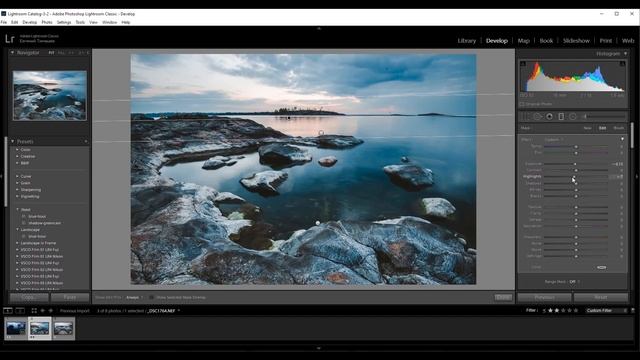This screenshot has height=360, width=640.
Task: Expand the Vignetting preset group
Action: [17, 196]
